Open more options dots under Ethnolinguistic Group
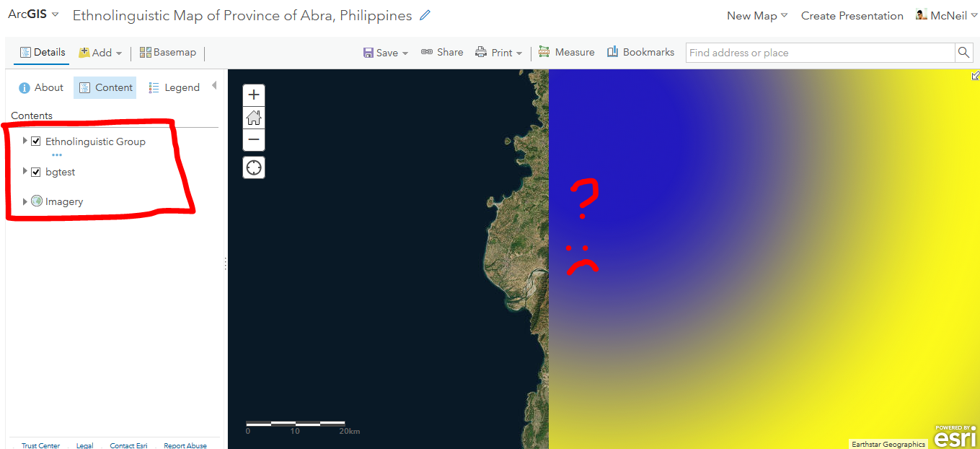 [x=57, y=155]
